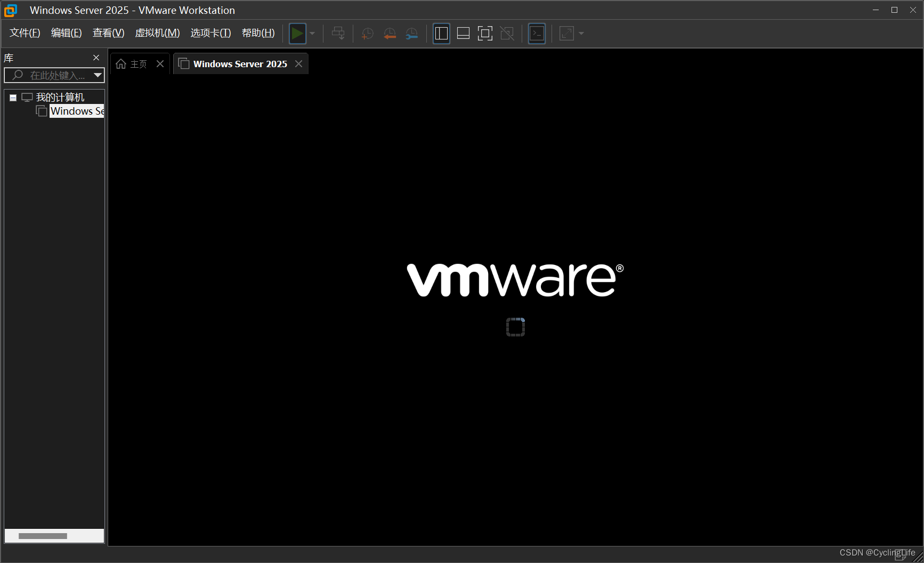
Task: Select 我的计算机 in library tree
Action: point(60,97)
